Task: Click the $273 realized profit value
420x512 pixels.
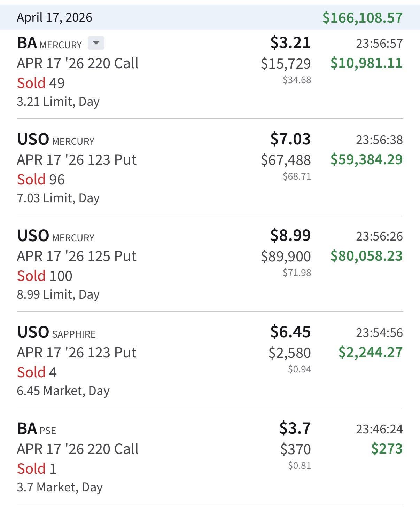Action: click(387, 449)
